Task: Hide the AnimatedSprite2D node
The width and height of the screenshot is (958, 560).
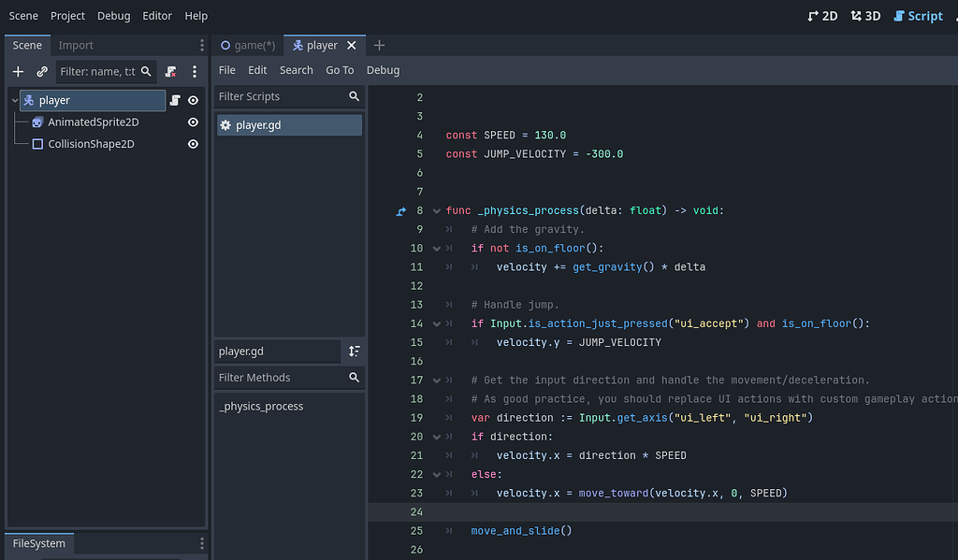Action: coord(193,122)
